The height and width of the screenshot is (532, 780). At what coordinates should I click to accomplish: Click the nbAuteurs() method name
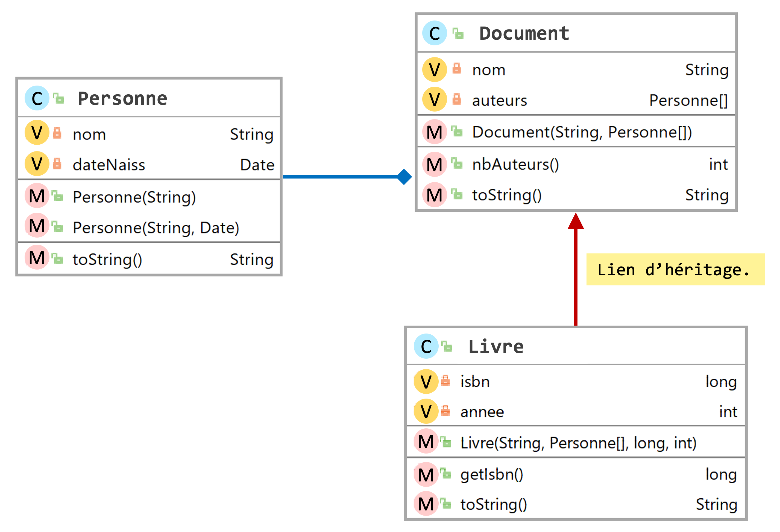coord(515,165)
